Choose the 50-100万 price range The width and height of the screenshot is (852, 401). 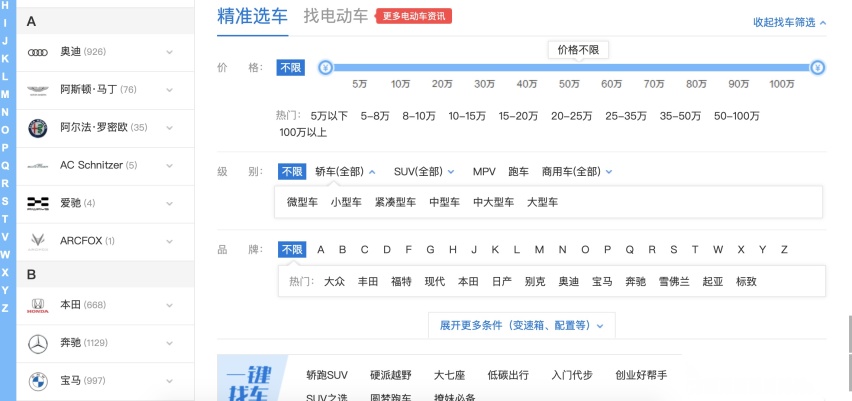(737, 116)
